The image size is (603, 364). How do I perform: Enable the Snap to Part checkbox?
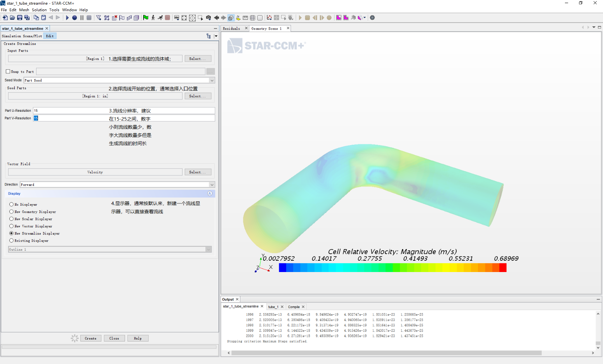click(x=8, y=71)
